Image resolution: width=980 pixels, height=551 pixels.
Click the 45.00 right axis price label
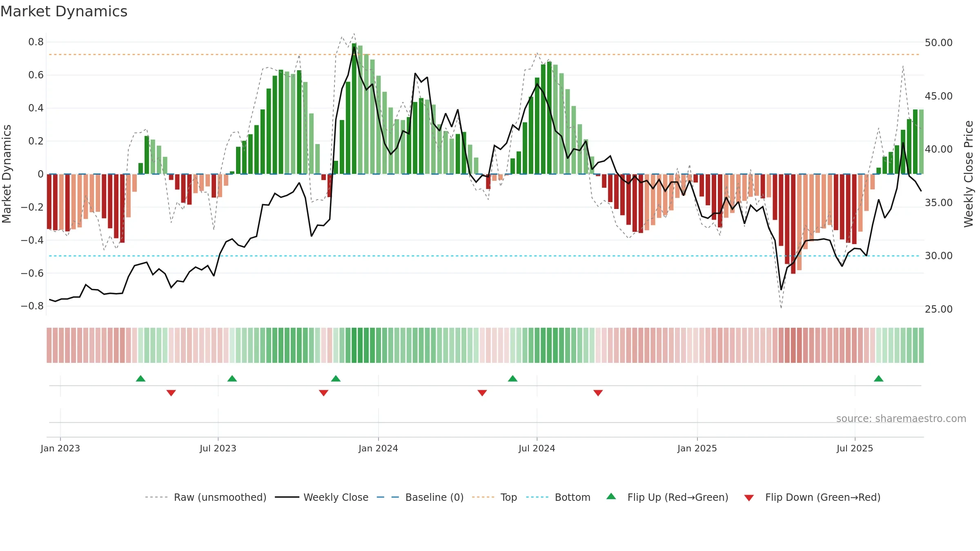[x=938, y=96]
